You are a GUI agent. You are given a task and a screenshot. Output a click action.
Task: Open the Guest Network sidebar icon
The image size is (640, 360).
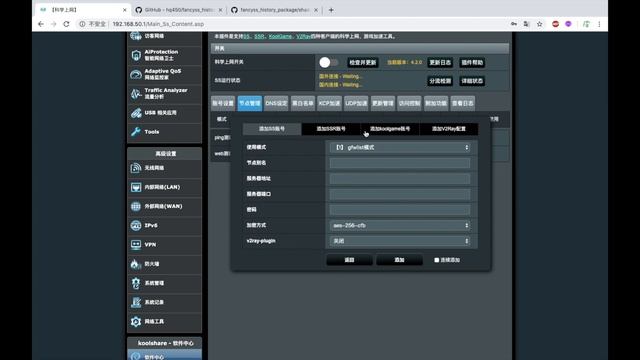point(136,36)
